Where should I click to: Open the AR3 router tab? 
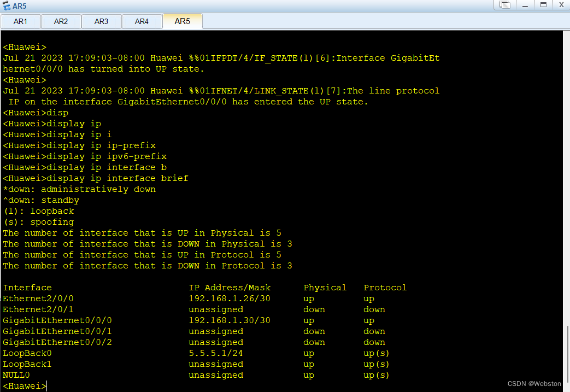coord(101,21)
